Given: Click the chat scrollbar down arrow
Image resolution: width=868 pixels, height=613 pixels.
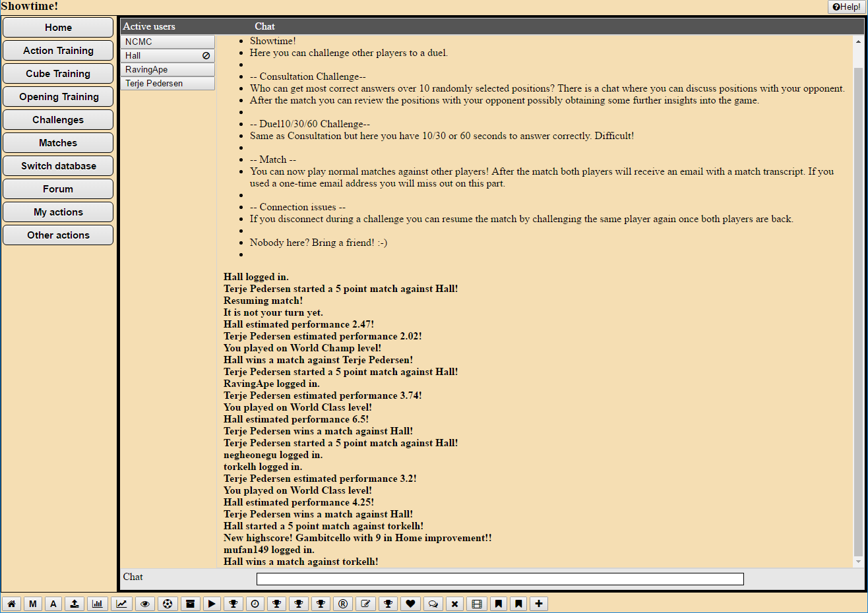Looking at the screenshot, I should click(x=858, y=562).
